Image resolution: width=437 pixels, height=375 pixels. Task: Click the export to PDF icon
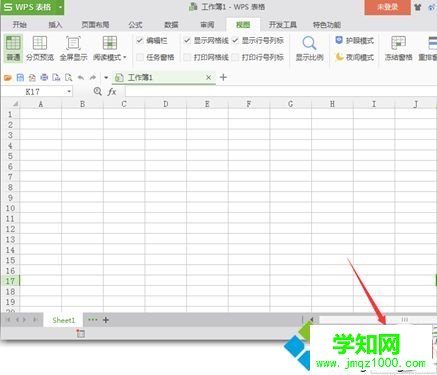(x=32, y=78)
